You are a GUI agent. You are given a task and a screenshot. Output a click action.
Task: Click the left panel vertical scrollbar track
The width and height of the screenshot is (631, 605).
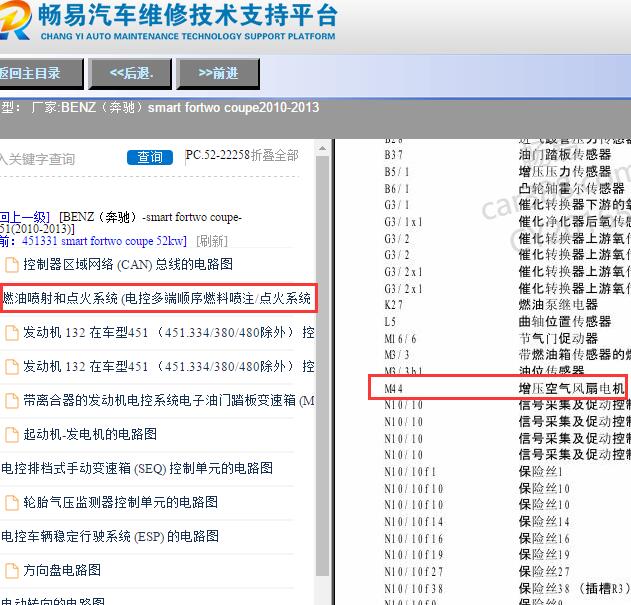point(322,365)
